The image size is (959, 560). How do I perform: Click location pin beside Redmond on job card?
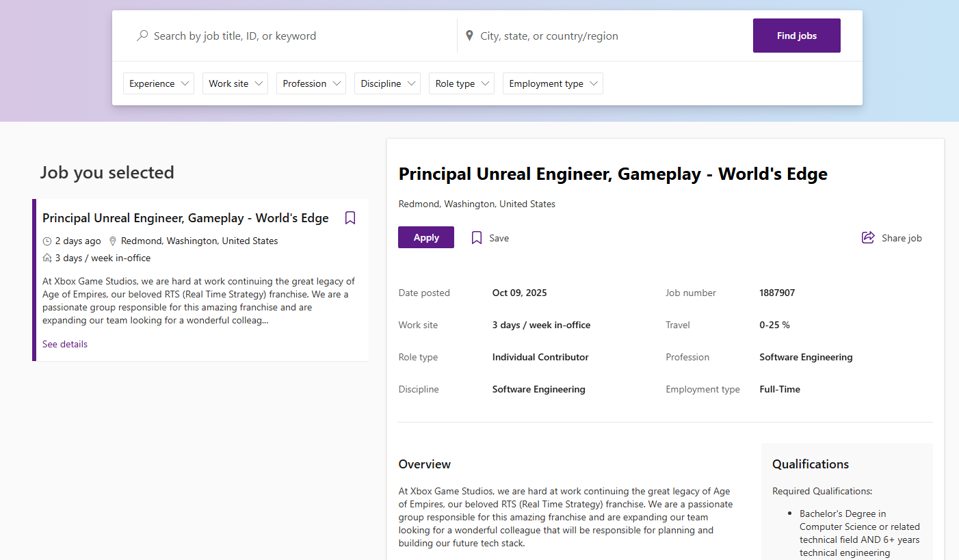[x=114, y=241]
